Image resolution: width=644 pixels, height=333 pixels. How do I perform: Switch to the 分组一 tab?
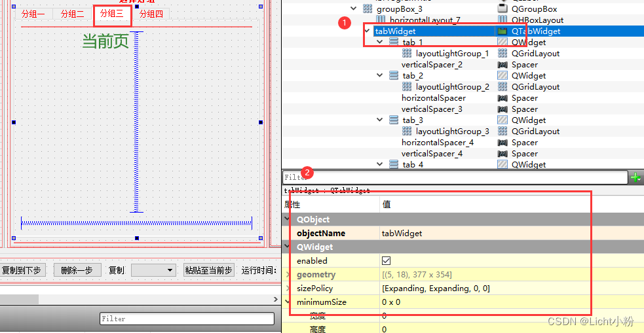(33, 14)
